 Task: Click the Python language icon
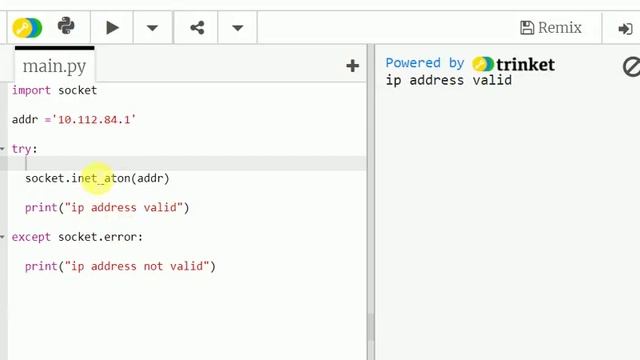click(66, 27)
